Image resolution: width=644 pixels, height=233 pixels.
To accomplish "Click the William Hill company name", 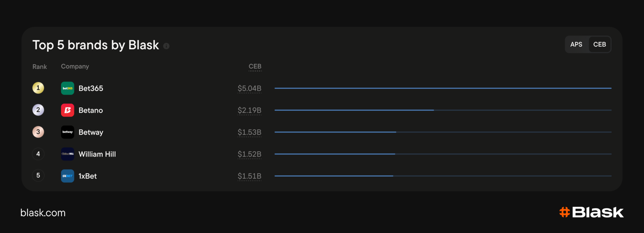I will tap(97, 154).
